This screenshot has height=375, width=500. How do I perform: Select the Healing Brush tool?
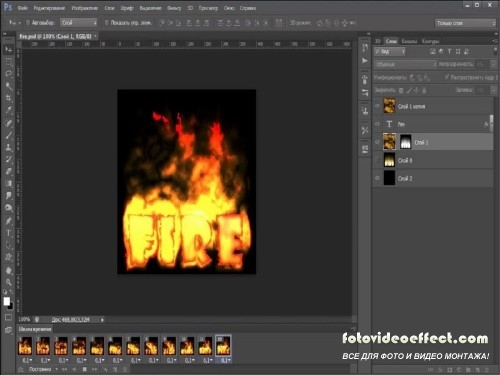(9, 123)
